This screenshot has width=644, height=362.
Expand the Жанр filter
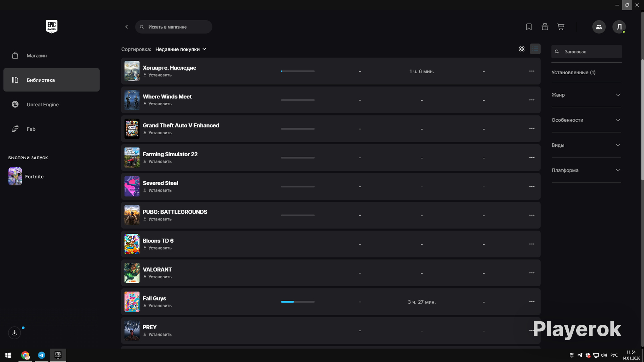[586, 95]
